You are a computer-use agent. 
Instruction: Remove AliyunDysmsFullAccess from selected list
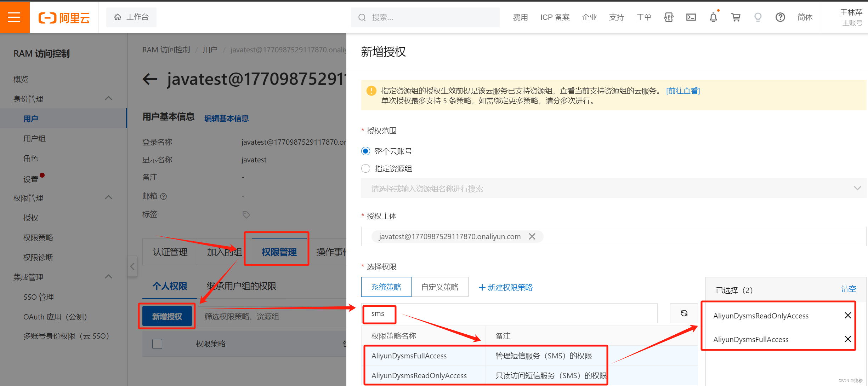[x=848, y=339]
